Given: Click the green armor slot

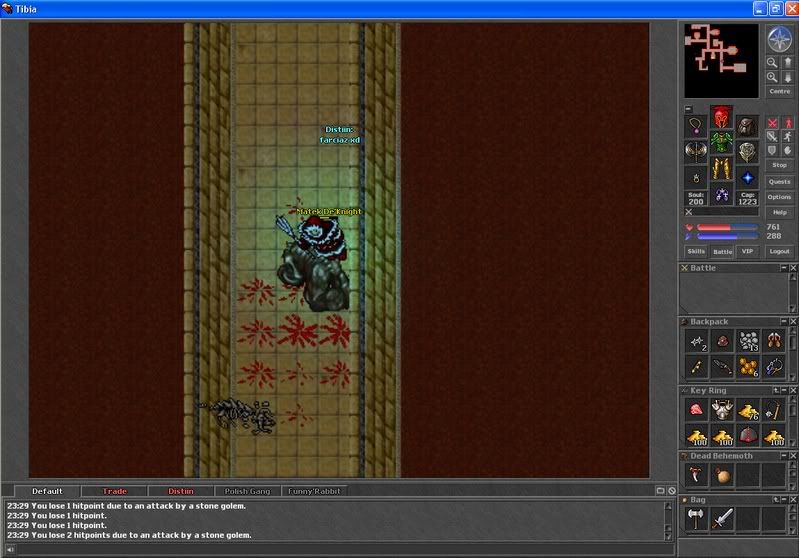Looking at the screenshot, I should tap(721, 142).
